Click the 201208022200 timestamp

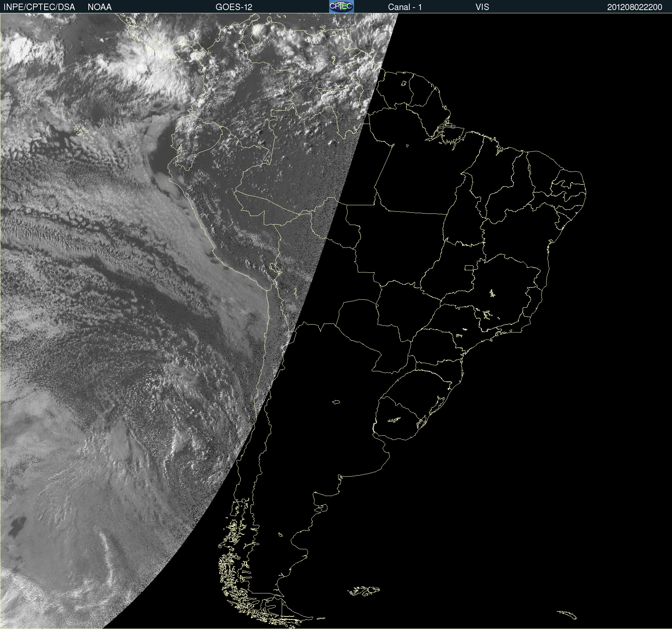(x=635, y=7)
